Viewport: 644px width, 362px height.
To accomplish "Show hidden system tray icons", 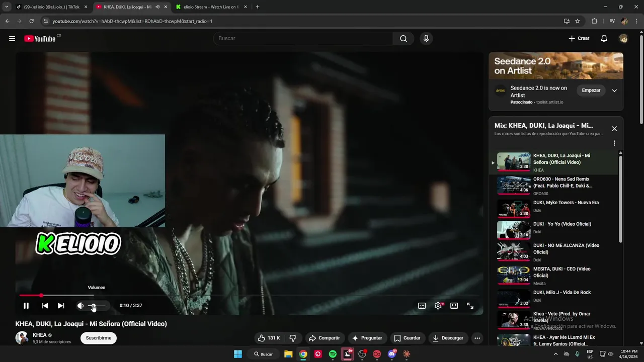I will (x=555, y=354).
